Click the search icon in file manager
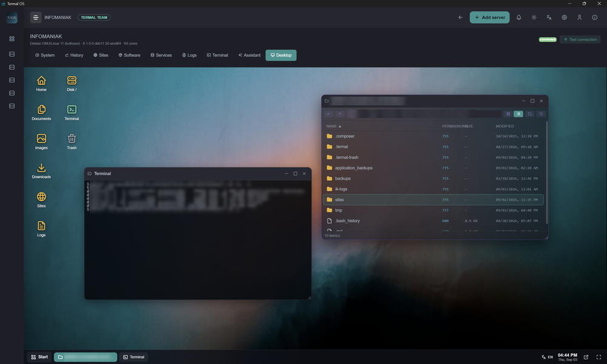Image resolution: width=607 pixels, height=364 pixels. point(541,113)
